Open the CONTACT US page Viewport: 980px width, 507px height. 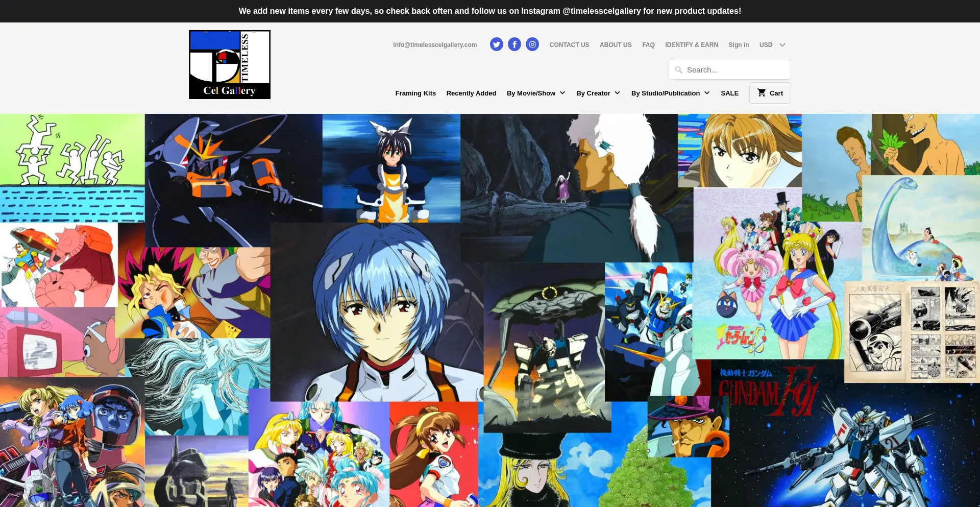point(569,45)
